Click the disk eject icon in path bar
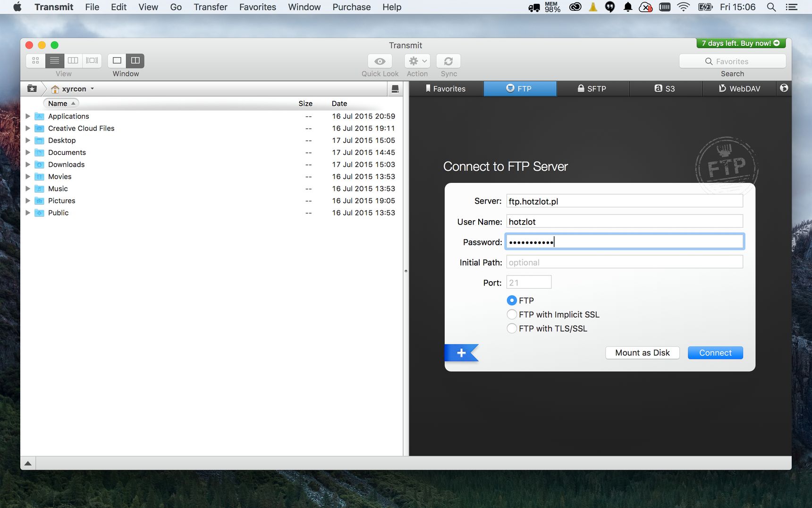 tap(395, 89)
